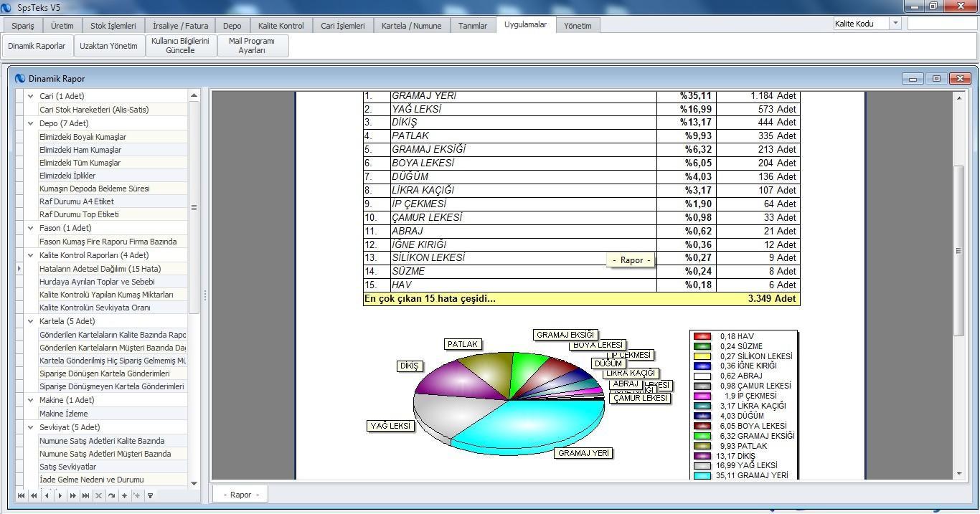Click the cancel edit X navigator icon
Screen dimensions: 980x514
[x=98, y=495]
